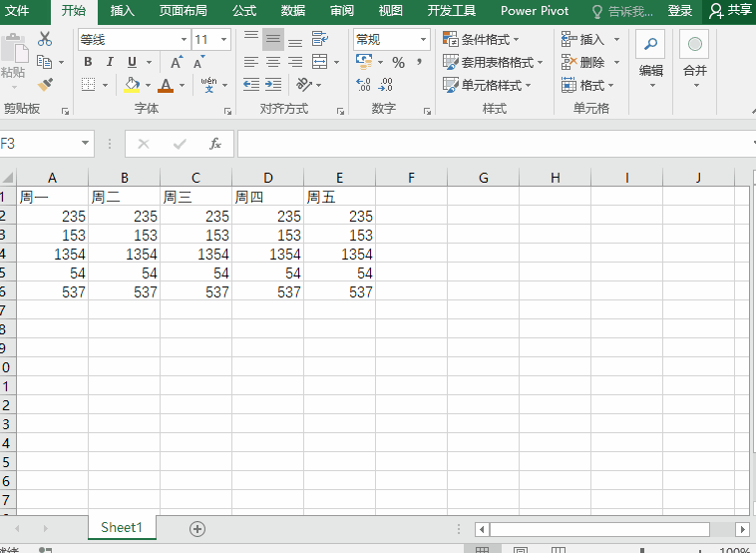Add a new sheet with plus icon
Viewport: 756px width, 553px height.
click(197, 528)
